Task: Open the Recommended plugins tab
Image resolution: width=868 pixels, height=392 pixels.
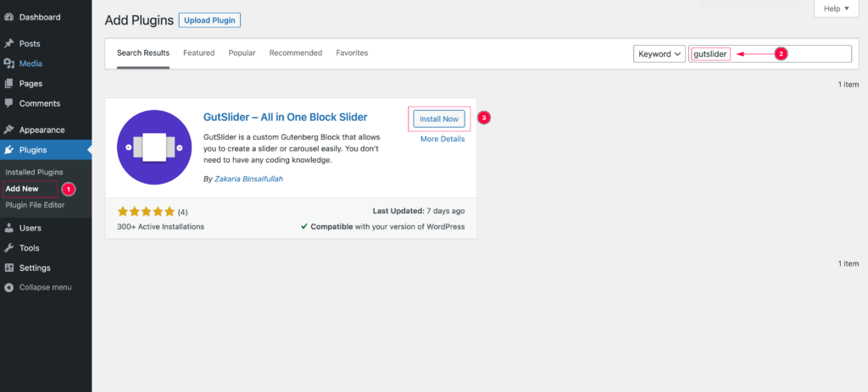Action: (x=295, y=53)
